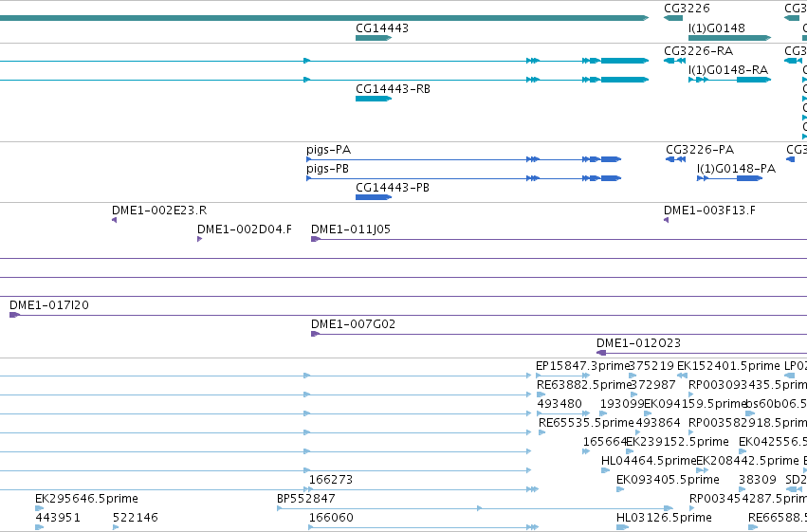This screenshot has width=807, height=532.
Task: Click the HL04464.5prime EST
Action: pos(605,470)
